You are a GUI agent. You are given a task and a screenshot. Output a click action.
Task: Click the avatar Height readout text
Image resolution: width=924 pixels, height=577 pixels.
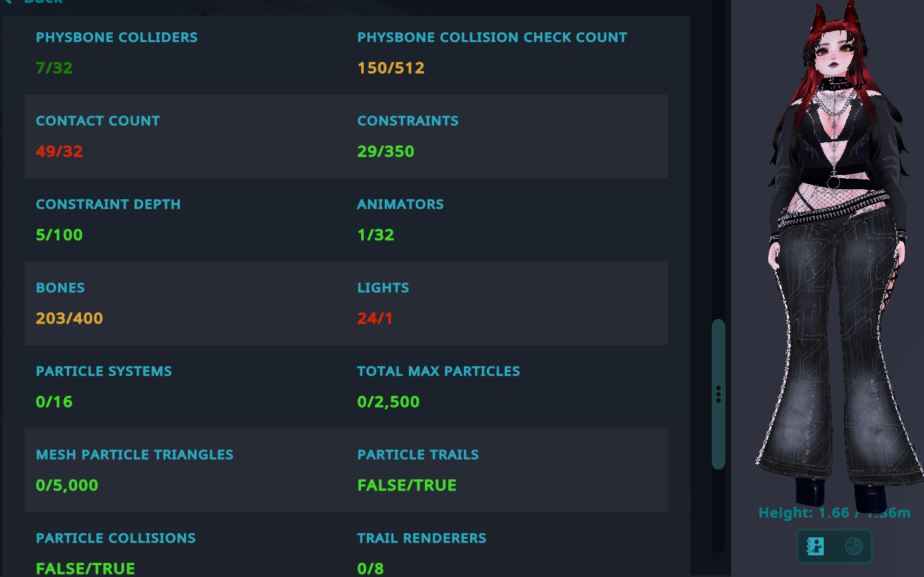[x=834, y=513]
